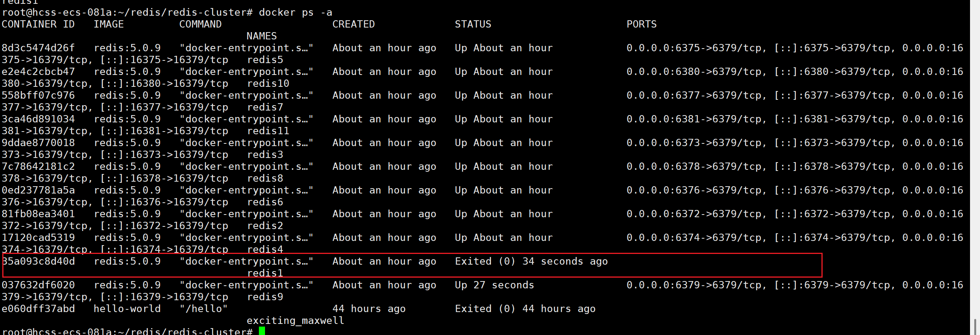Click container ID 0ed237781a5a
980x335 pixels.
(38, 190)
